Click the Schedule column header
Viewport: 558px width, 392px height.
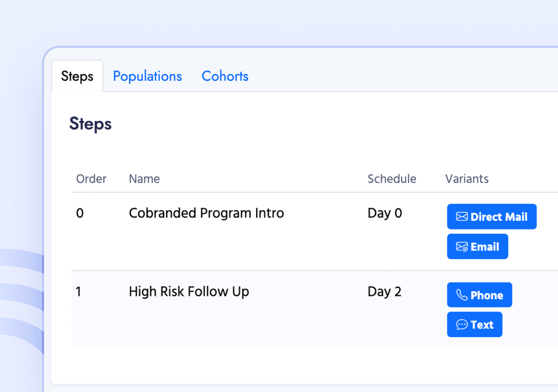(392, 179)
